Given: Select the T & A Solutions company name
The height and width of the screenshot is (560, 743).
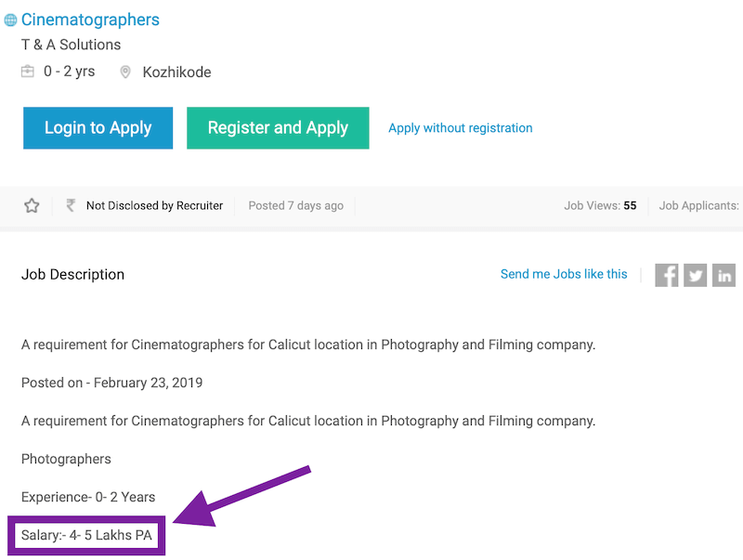Looking at the screenshot, I should click(x=71, y=45).
